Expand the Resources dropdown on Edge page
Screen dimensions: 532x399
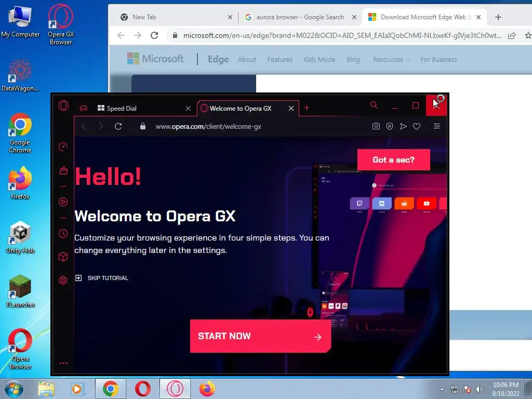point(392,59)
